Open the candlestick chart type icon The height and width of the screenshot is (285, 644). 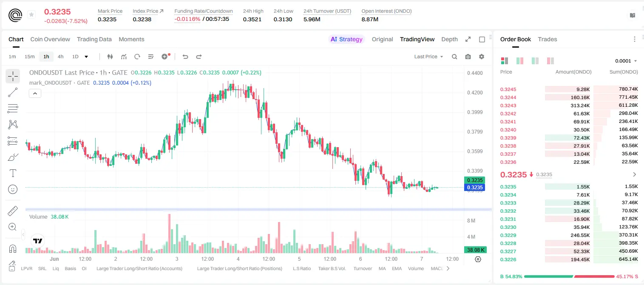point(111,57)
